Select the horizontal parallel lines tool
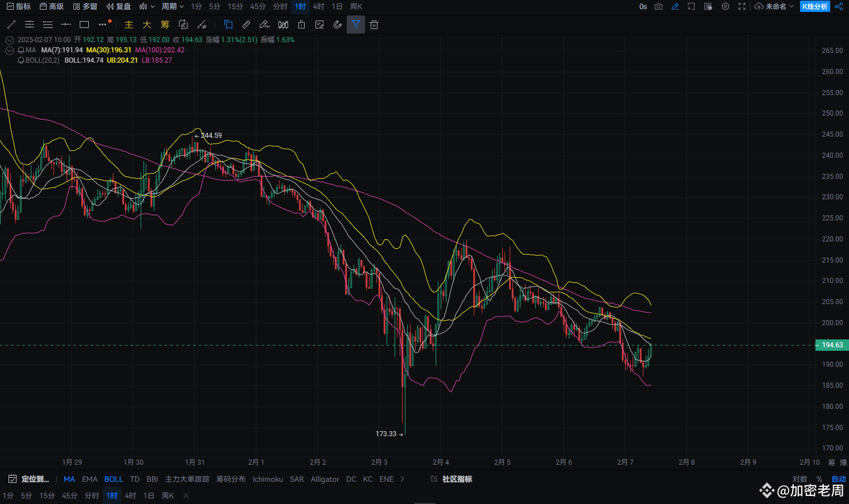This screenshot has width=849, height=504. (30, 24)
